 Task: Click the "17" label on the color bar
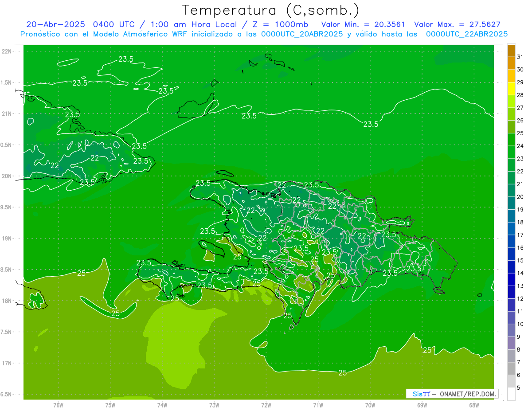(520, 235)
